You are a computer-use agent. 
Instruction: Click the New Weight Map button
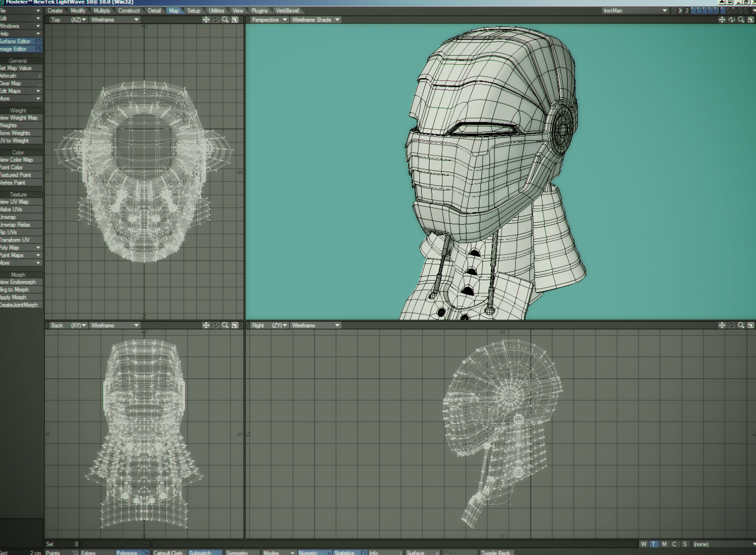click(20, 118)
